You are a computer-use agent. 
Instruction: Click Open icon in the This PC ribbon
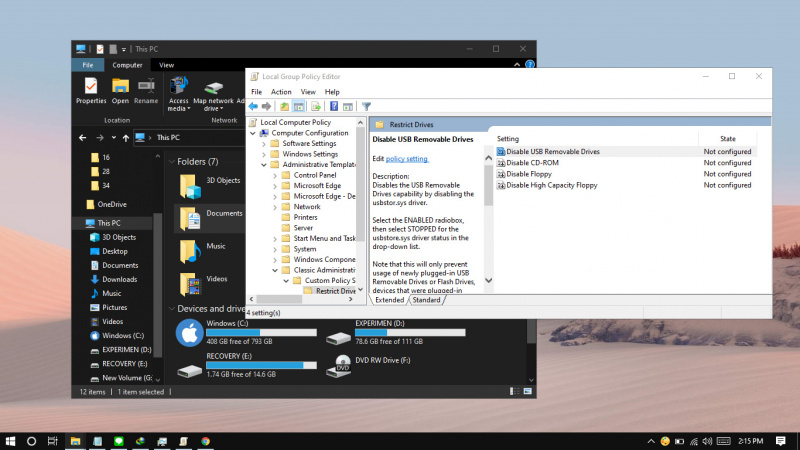click(120, 91)
